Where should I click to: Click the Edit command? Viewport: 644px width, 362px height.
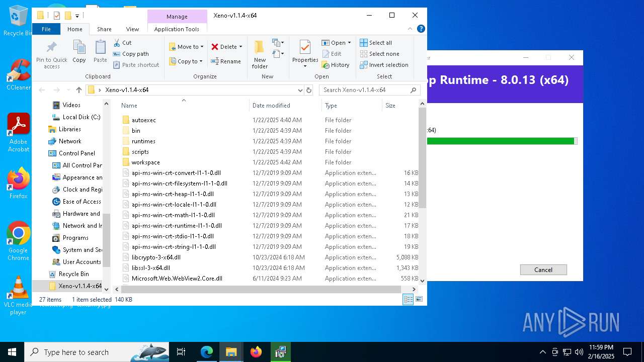click(x=332, y=54)
